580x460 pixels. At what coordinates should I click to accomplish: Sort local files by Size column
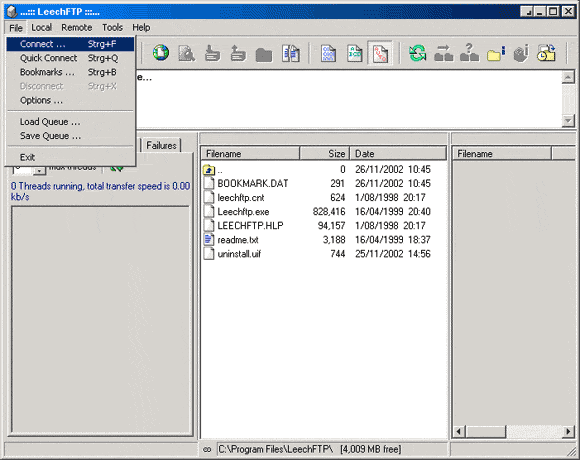(324, 153)
